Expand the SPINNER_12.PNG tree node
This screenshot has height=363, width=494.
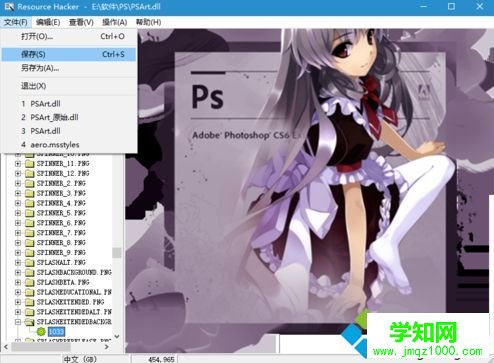18,174
